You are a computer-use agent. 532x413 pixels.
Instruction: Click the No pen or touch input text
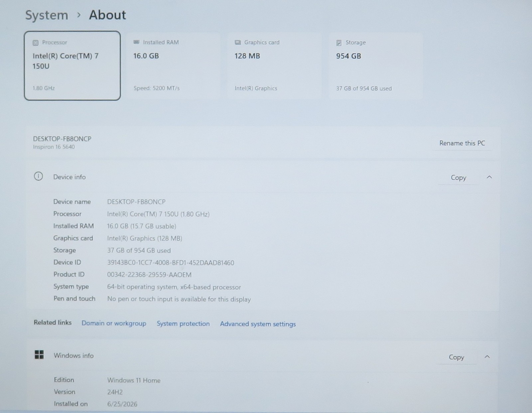pyautogui.click(x=179, y=299)
